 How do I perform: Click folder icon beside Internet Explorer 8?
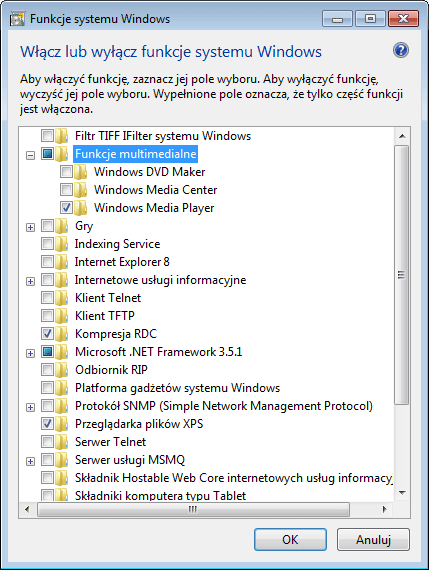pyautogui.click(x=62, y=262)
